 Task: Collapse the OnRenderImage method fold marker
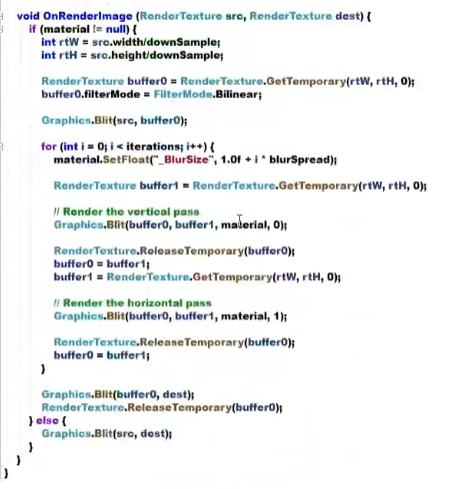(x=1, y=16)
